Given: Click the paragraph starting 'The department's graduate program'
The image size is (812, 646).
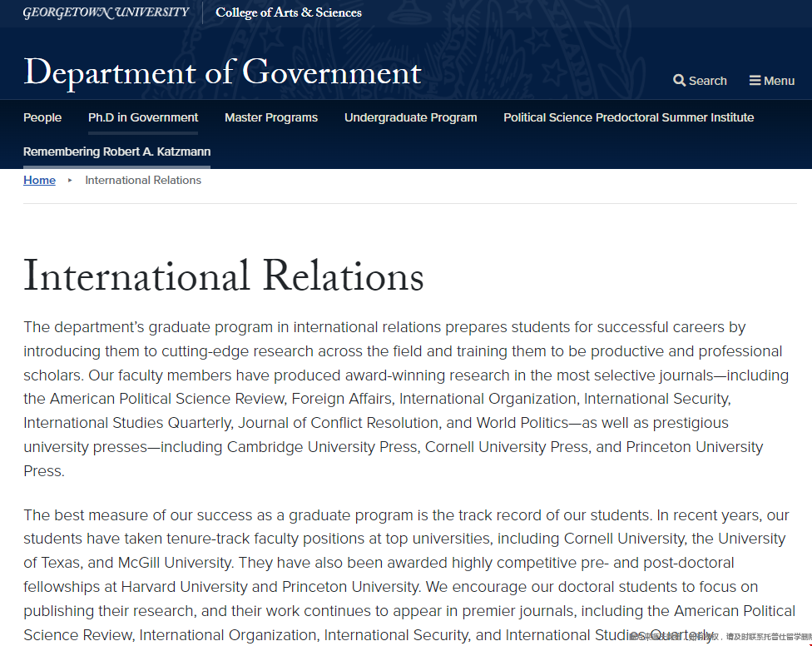Looking at the screenshot, I should (x=406, y=399).
